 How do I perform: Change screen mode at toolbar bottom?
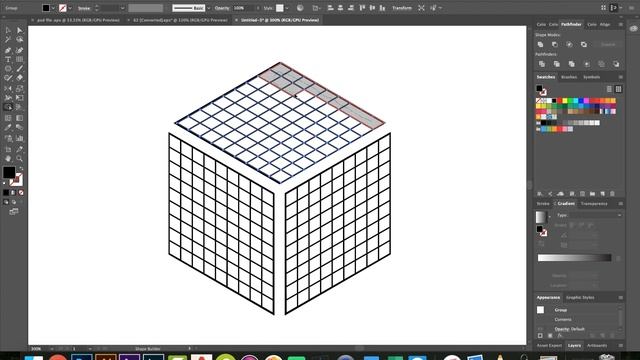14,211
